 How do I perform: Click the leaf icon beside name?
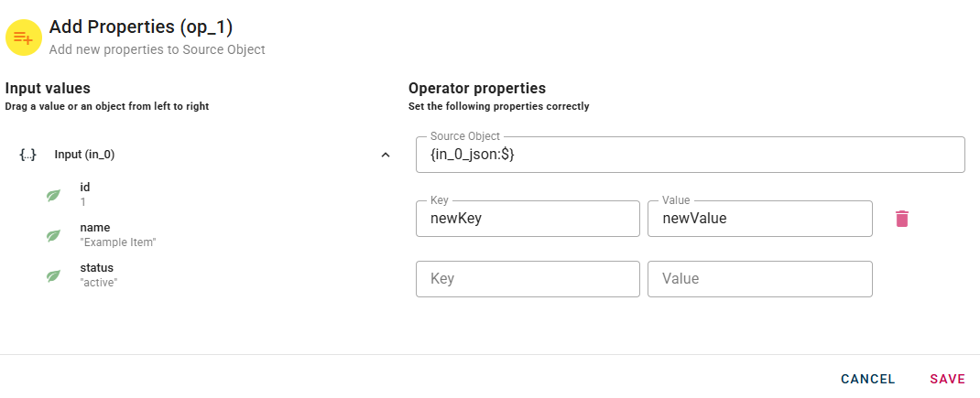54,235
